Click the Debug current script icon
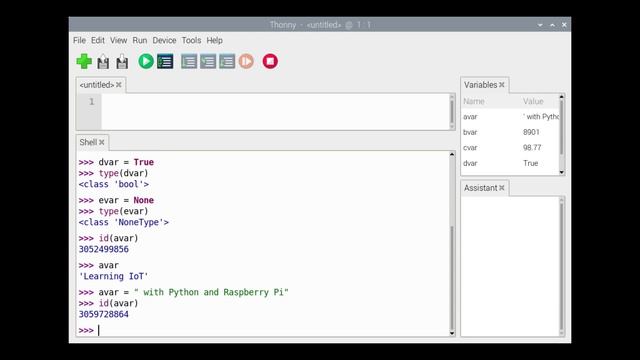 point(165,62)
